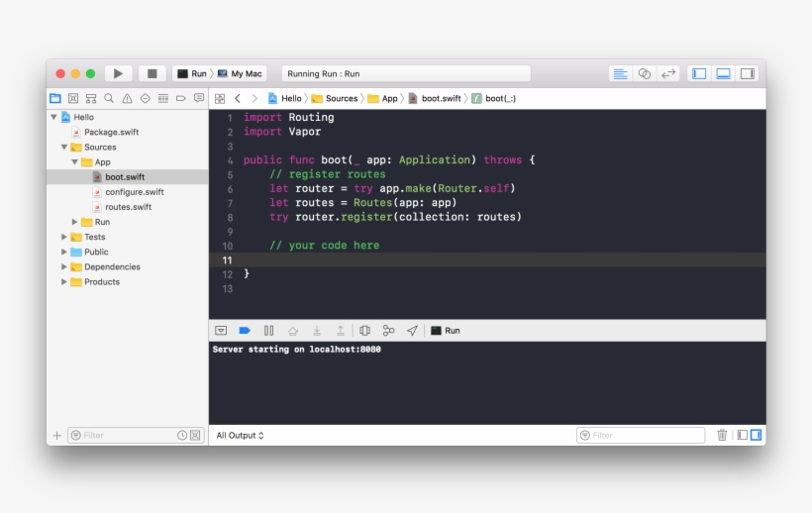This screenshot has width=812, height=513.
Task: Go back in editor history
Action: (238, 98)
